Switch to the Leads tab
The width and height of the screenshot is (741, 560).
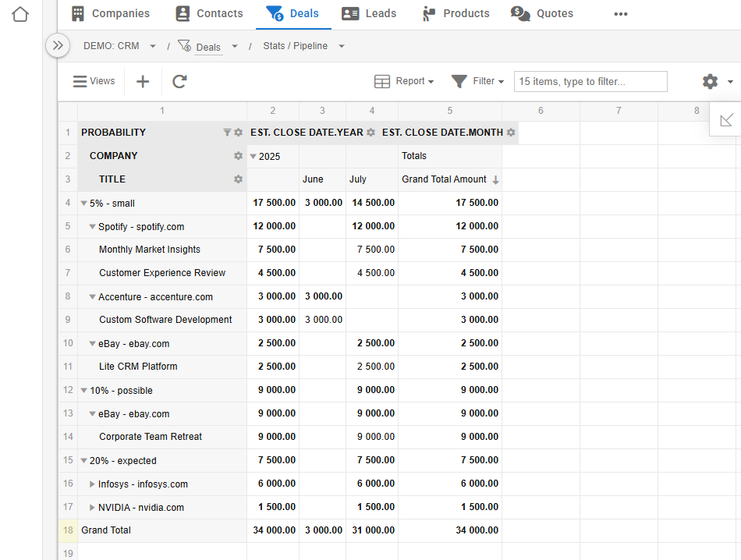click(x=369, y=14)
